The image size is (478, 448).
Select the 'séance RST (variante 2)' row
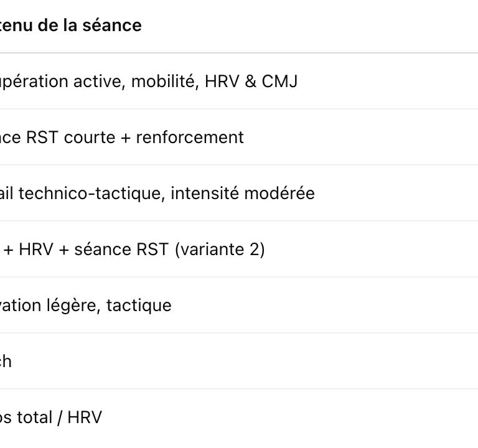tap(131, 250)
